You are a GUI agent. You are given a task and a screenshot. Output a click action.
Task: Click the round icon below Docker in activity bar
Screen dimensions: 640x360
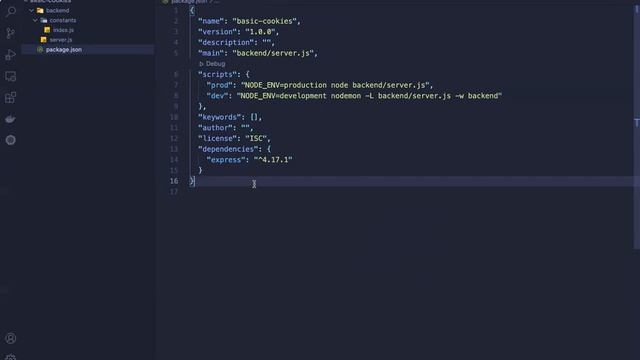11,140
